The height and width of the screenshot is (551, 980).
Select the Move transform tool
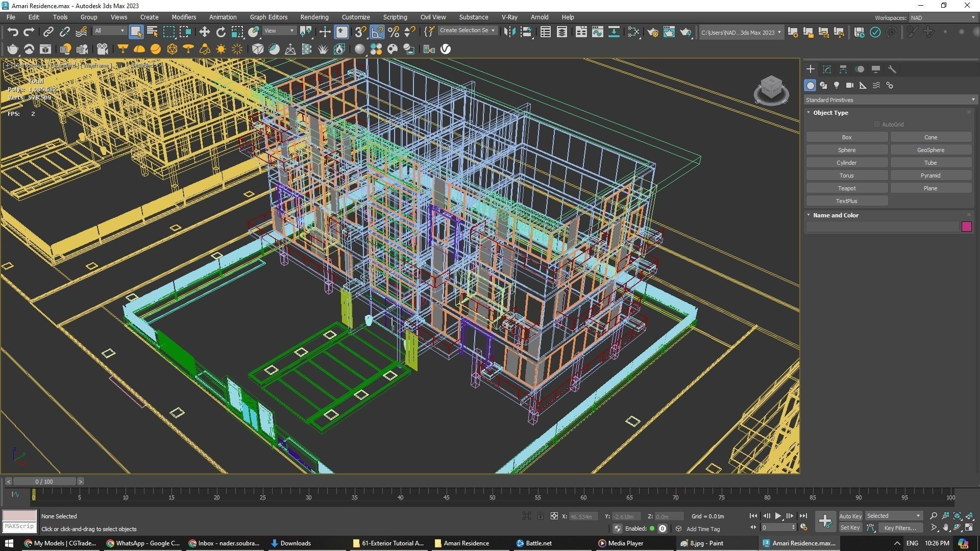204,32
